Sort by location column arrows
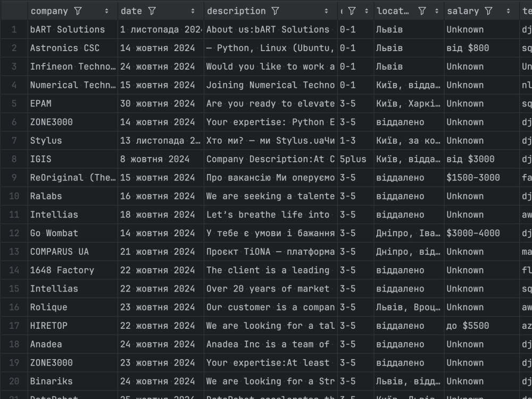Screen dimensions: 532x399 [437, 11]
